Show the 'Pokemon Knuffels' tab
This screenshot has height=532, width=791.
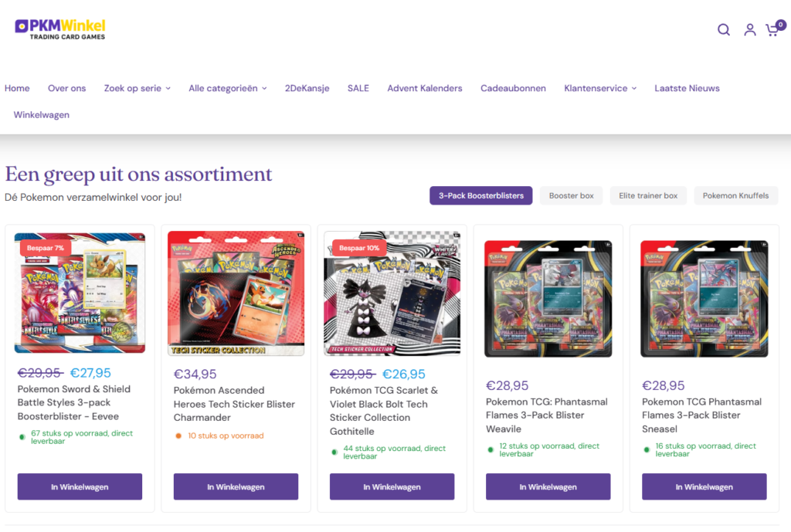(x=735, y=195)
